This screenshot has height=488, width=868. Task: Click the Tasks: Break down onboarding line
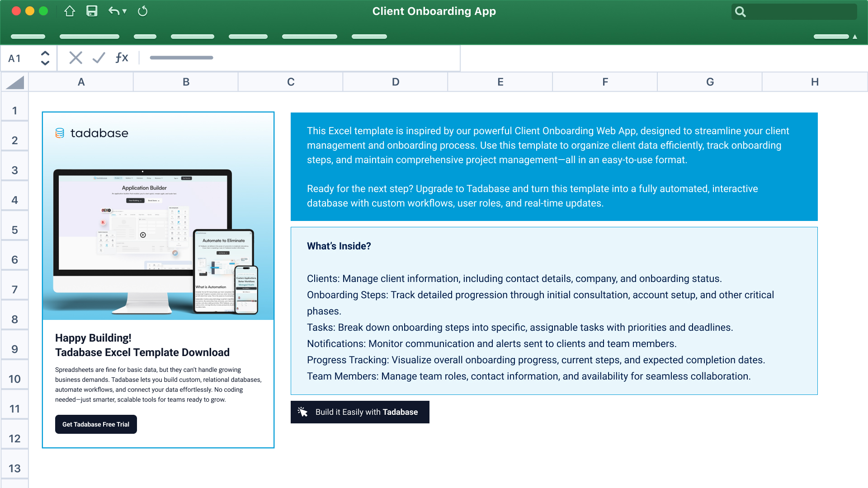(x=520, y=328)
